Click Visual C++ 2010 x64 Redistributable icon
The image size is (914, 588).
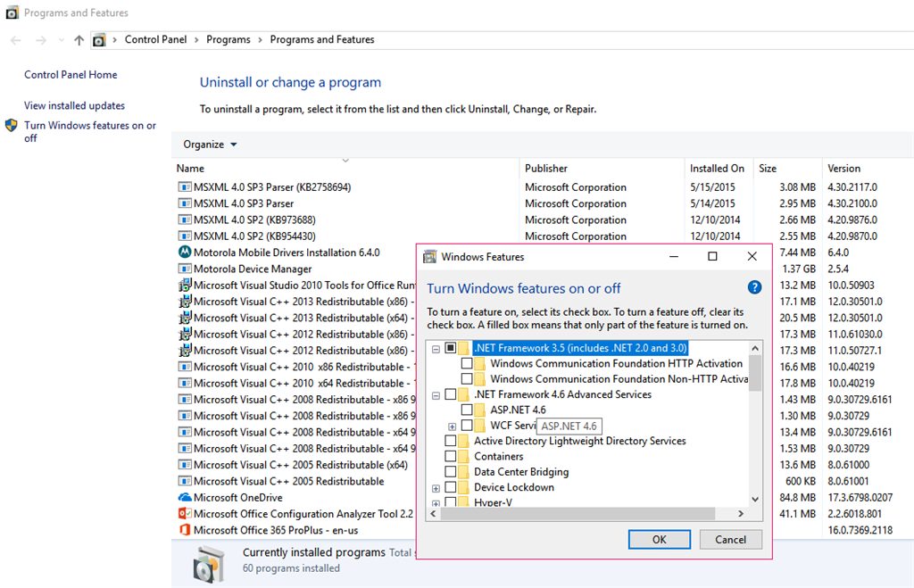(x=185, y=383)
